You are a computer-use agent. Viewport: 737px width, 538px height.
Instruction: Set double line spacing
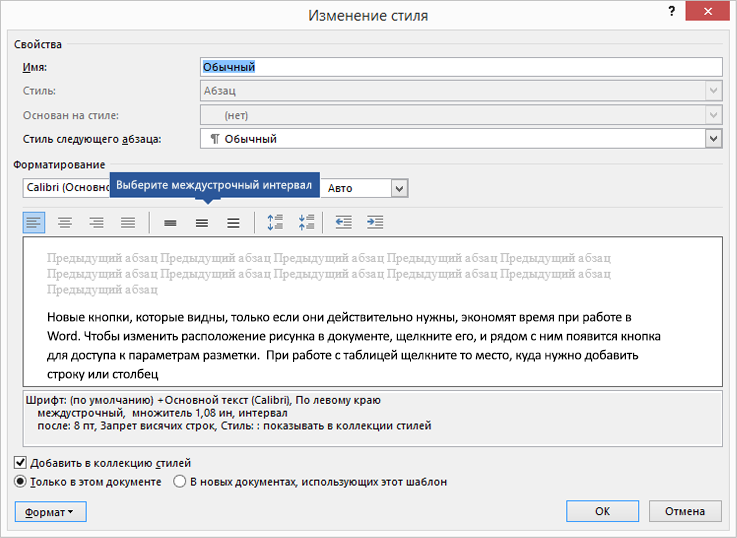coord(234,223)
